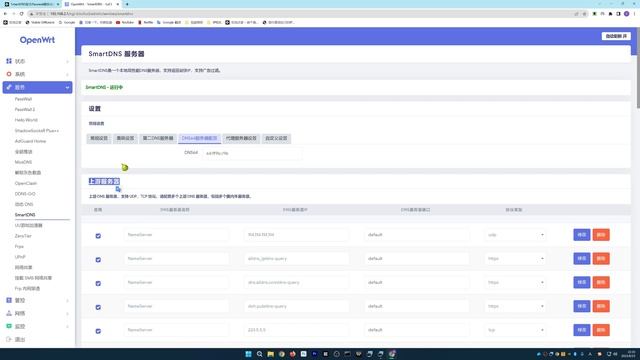Click the server address field containing 223.5.5.5

[x=296, y=330]
